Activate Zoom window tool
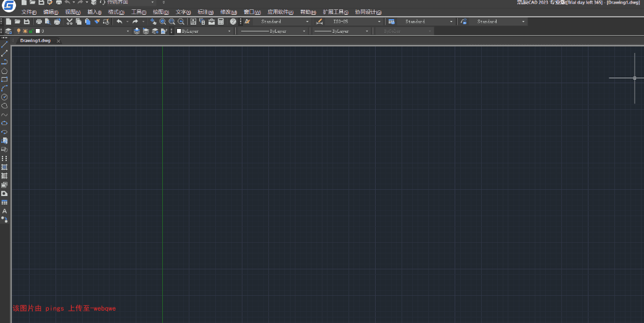The width and height of the screenshot is (644, 323). pyautogui.click(x=171, y=22)
